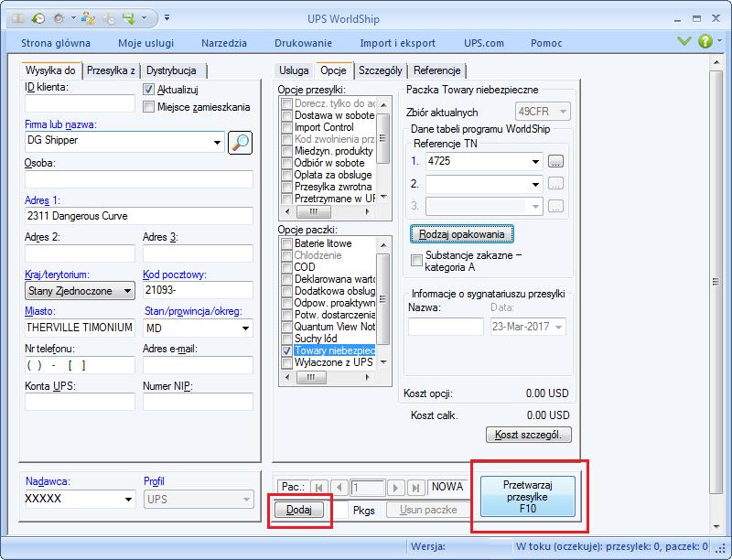Viewport: 732px width, 560px height.
Task: Open Zbiór aktualnych 49CFR dropdown
Action: click(563, 112)
